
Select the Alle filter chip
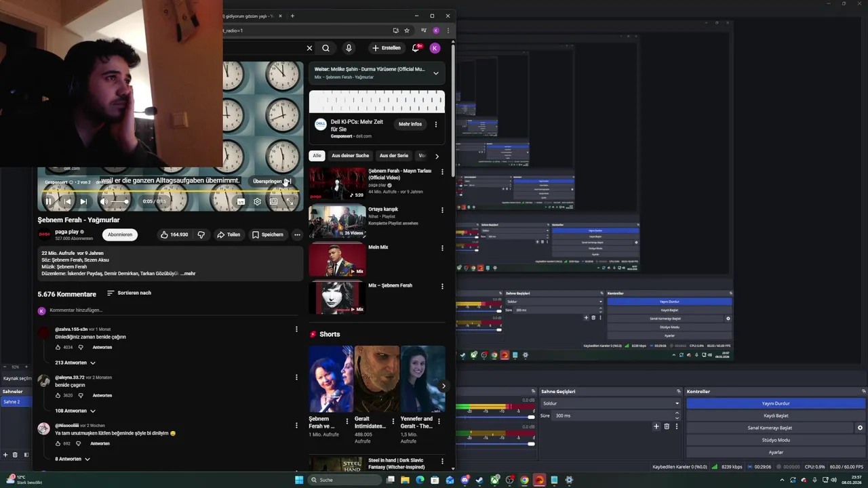click(317, 155)
